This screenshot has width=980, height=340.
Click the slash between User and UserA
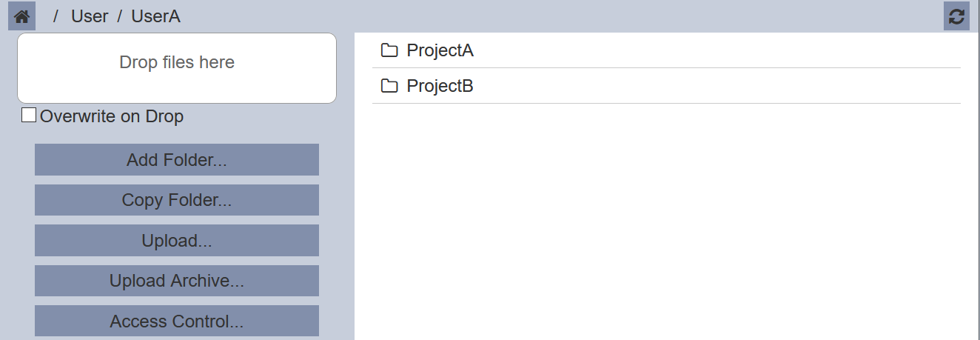coord(120,16)
